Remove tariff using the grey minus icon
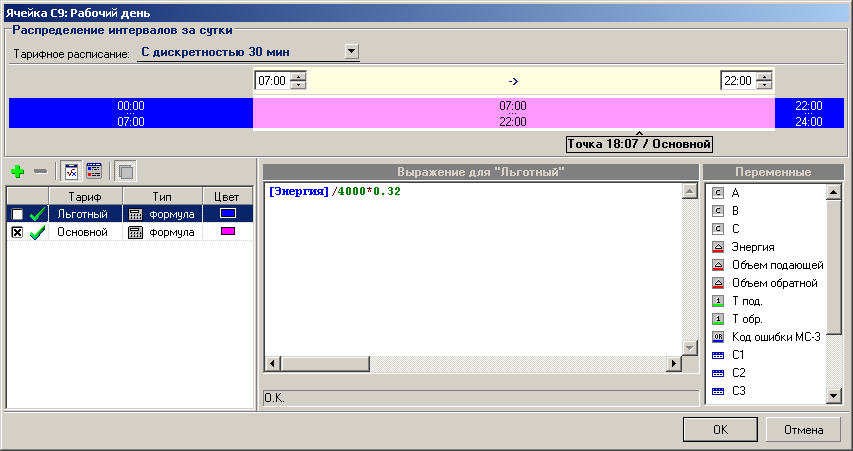The image size is (853, 451). pos(40,172)
